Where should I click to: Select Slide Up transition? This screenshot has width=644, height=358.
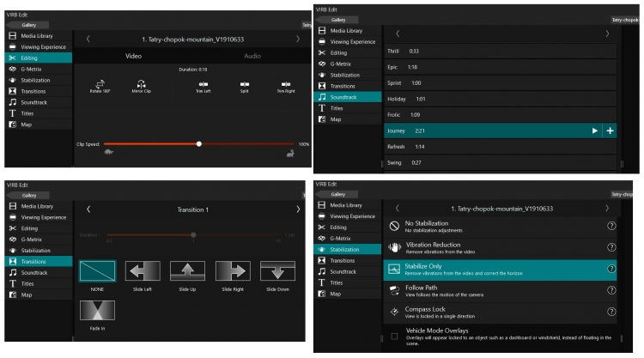point(187,271)
